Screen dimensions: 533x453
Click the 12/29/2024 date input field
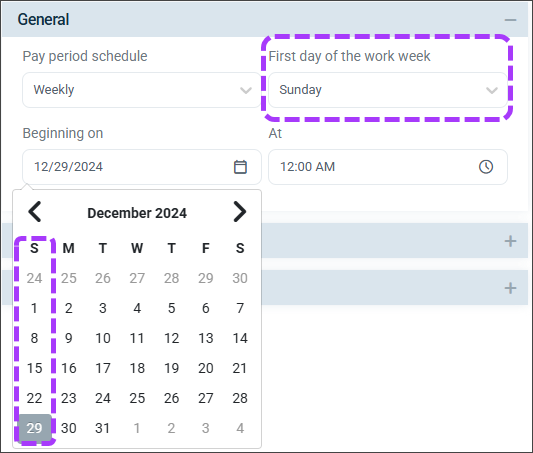pyautogui.click(x=142, y=167)
